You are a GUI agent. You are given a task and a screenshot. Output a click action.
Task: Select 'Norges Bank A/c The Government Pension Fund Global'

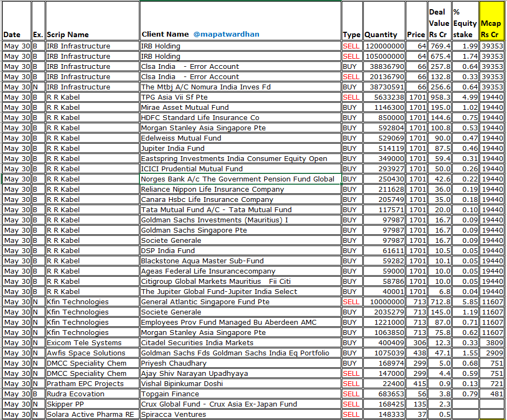point(241,179)
